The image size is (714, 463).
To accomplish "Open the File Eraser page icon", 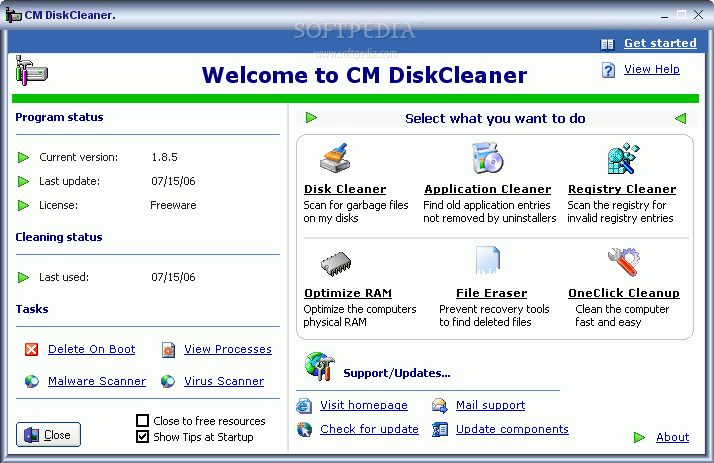I will click(x=487, y=260).
